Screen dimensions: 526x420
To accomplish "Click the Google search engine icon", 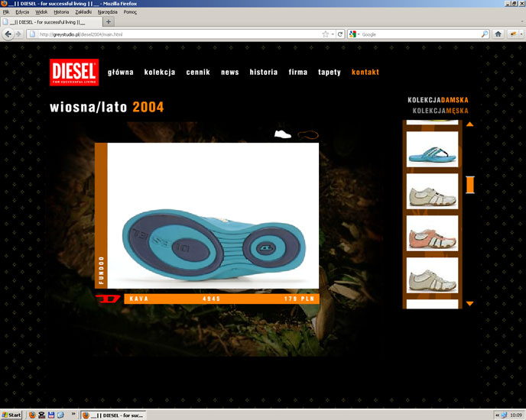I will pyautogui.click(x=352, y=34).
